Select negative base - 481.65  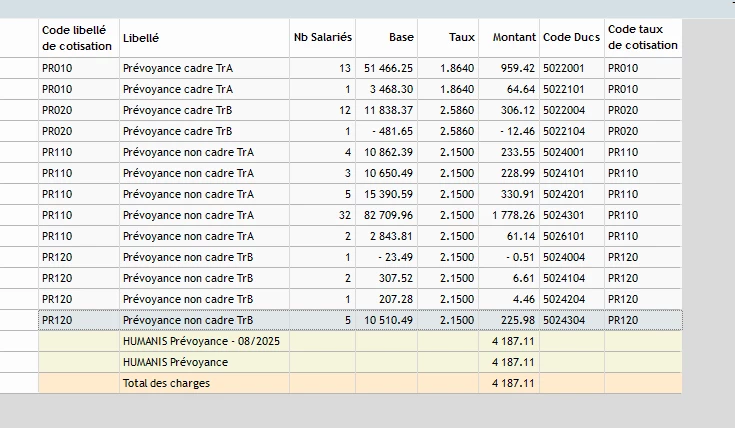[392, 131]
